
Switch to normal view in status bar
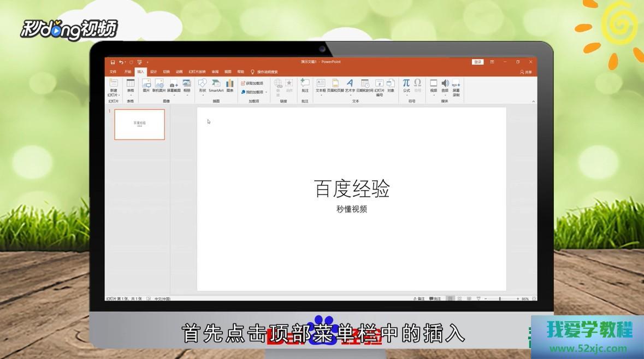click(x=450, y=299)
